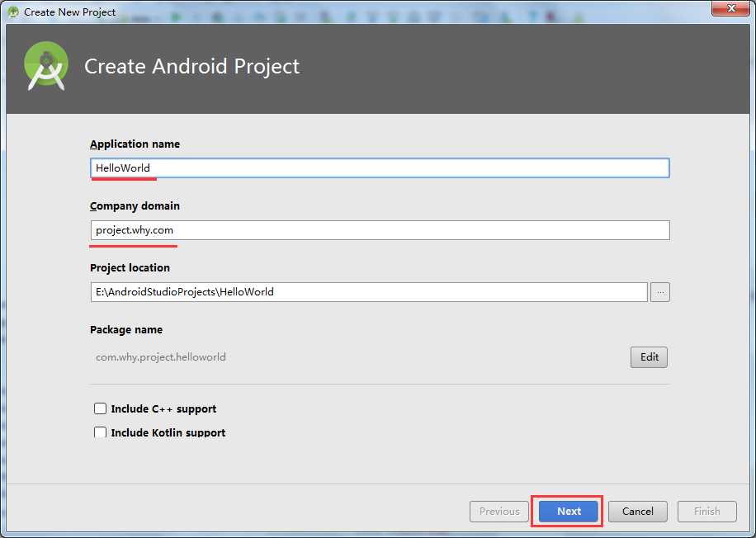
Task: Enable Include Kotlin support checkbox
Action: click(101, 432)
